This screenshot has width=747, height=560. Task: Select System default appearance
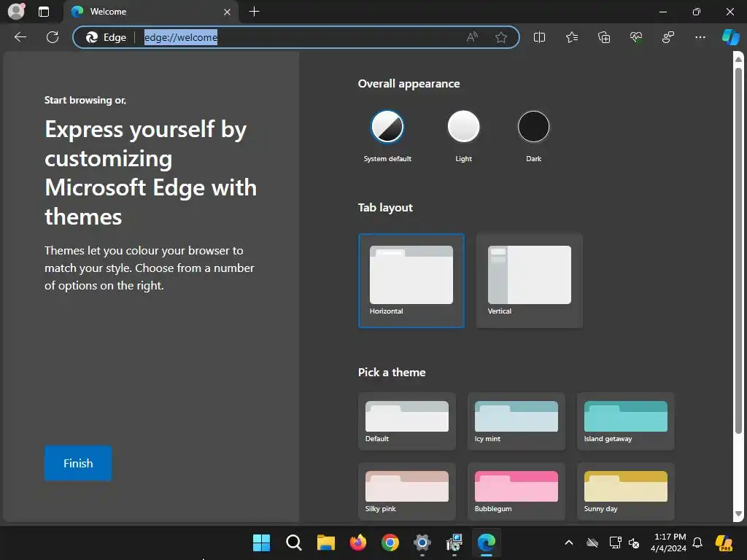tap(387, 127)
